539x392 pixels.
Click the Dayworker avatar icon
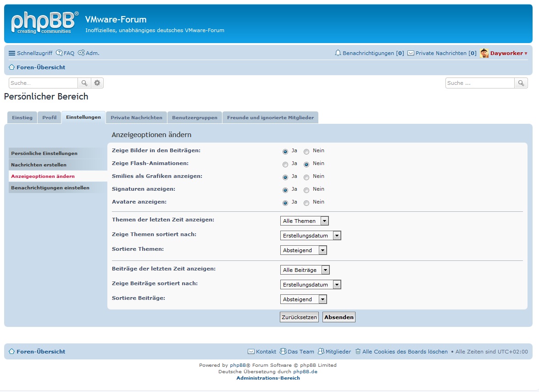point(484,53)
